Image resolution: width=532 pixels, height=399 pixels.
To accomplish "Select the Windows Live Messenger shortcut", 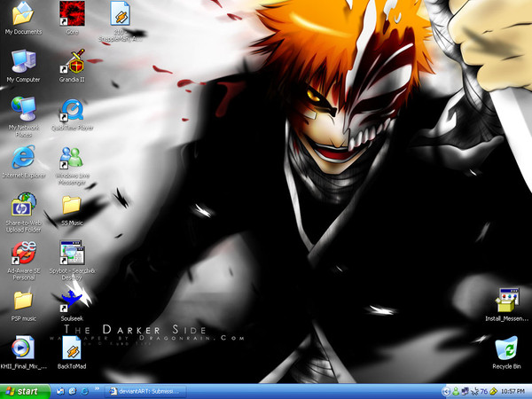I will click(71, 158).
